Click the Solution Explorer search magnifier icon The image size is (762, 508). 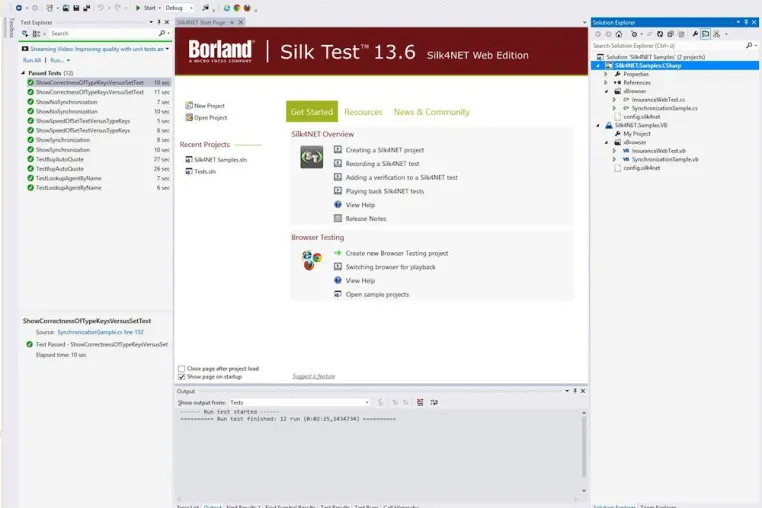click(749, 45)
